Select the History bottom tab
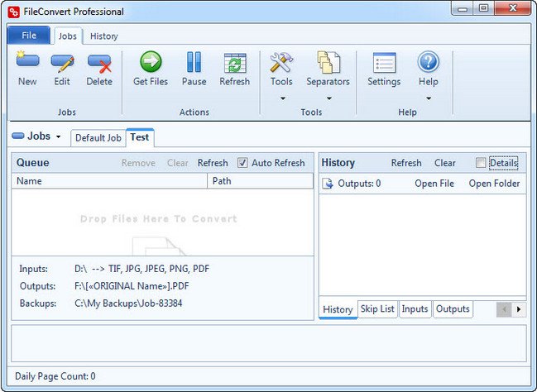Image resolution: width=537 pixels, height=392 pixels. 338,309
